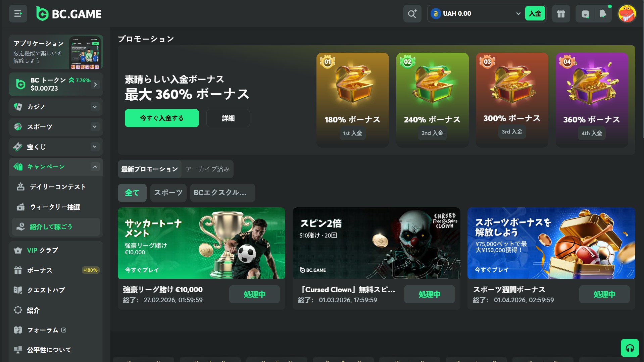Image resolution: width=644 pixels, height=362 pixels.
Task: Click the Forum external-link icon
Action: [64, 330]
